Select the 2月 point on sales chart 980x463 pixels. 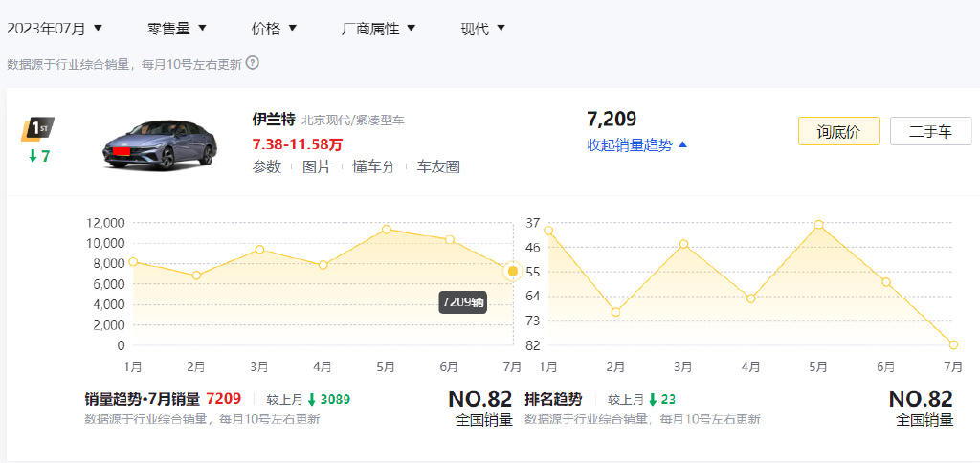196,276
